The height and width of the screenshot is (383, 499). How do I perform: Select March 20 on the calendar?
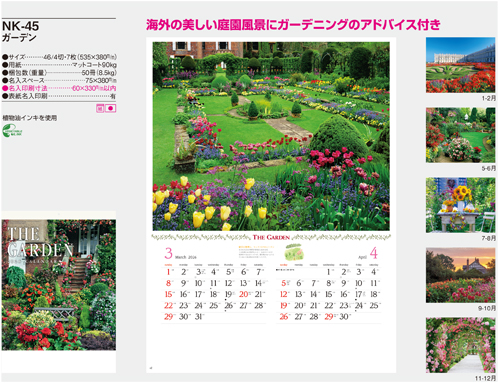point(245,294)
